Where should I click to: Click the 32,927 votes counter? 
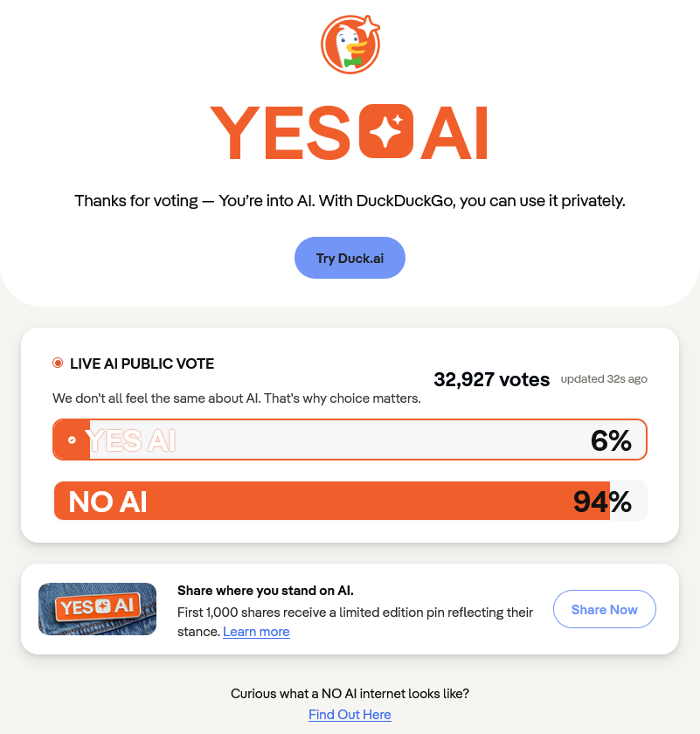(x=491, y=379)
